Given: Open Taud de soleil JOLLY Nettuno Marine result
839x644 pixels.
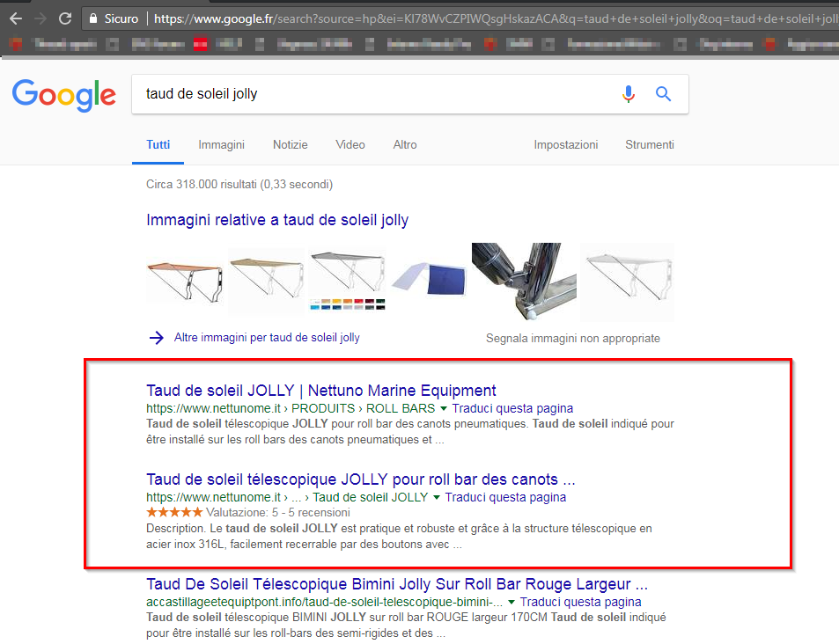Looking at the screenshot, I should point(321,391).
